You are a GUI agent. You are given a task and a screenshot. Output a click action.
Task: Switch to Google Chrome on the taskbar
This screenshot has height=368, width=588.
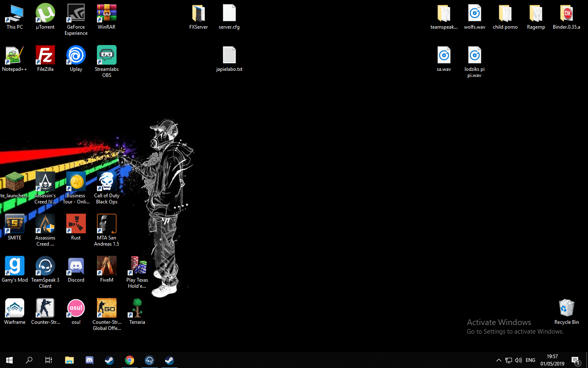[x=130, y=360]
